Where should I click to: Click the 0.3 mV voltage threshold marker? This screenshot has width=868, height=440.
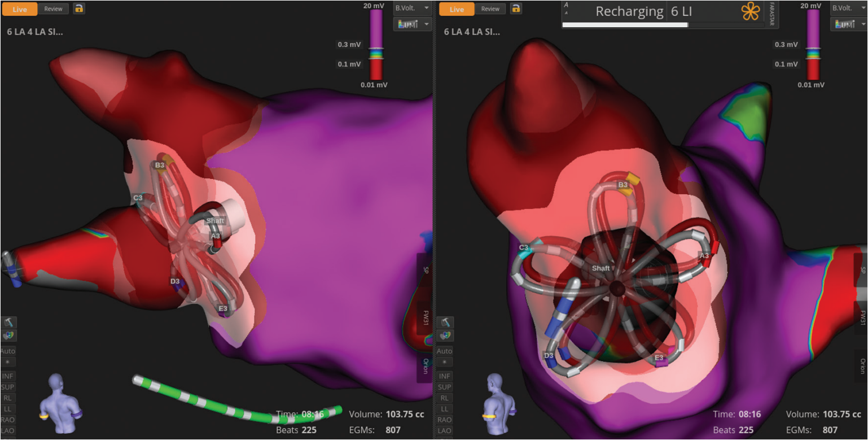349,44
